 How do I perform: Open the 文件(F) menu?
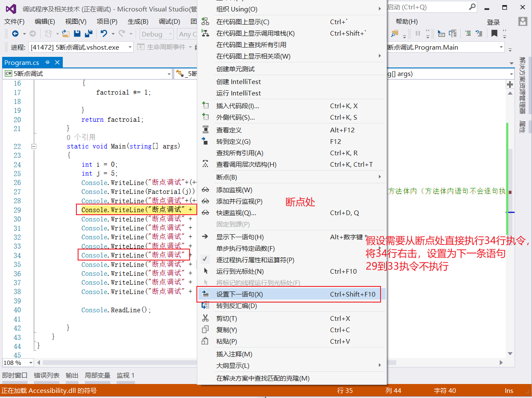[x=14, y=22]
